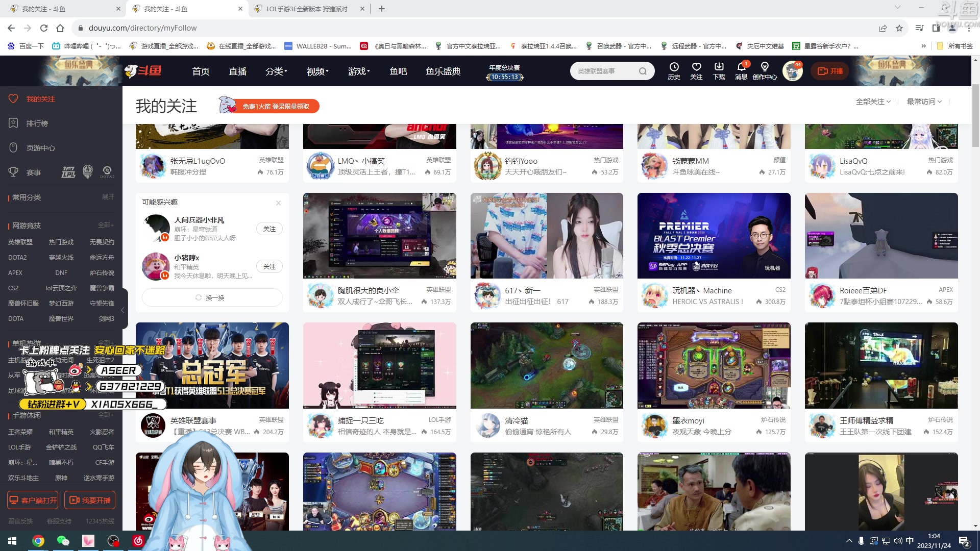
Task: Open the user avatar in header
Action: 793,71
